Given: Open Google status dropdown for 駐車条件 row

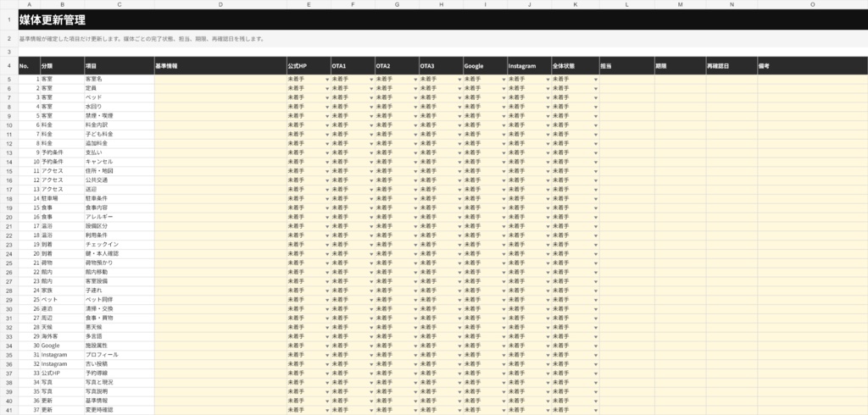Looking at the screenshot, I should click(x=504, y=199).
